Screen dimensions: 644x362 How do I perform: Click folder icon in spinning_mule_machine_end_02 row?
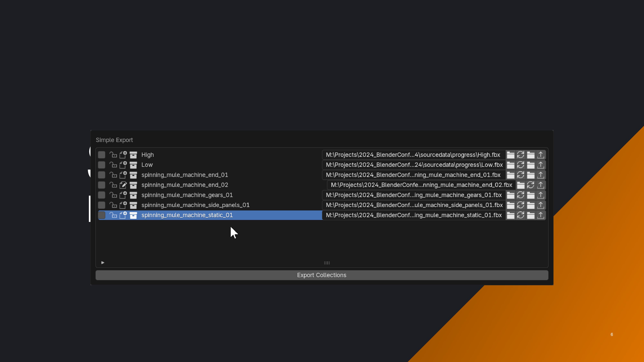pyautogui.click(x=521, y=185)
